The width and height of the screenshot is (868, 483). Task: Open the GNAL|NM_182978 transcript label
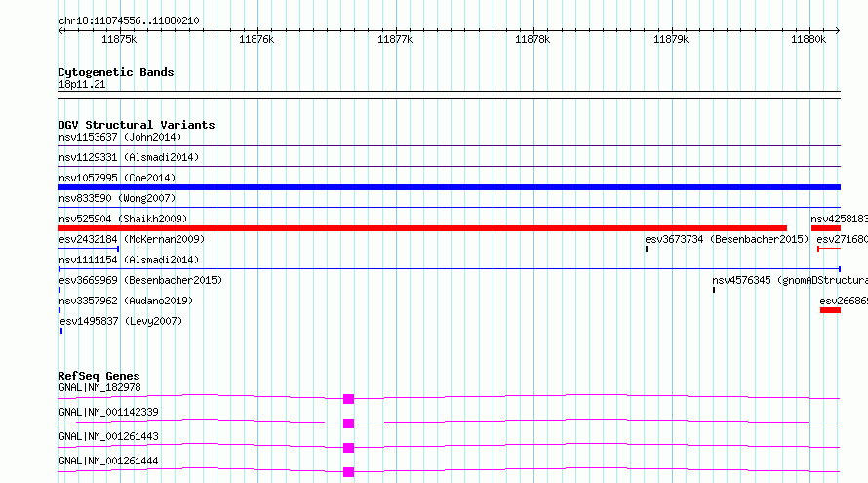(99, 387)
